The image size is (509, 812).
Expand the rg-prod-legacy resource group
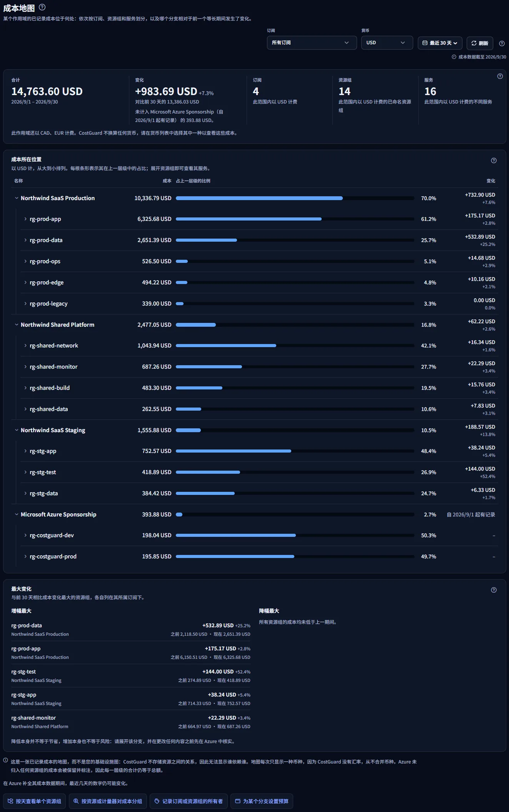25,304
